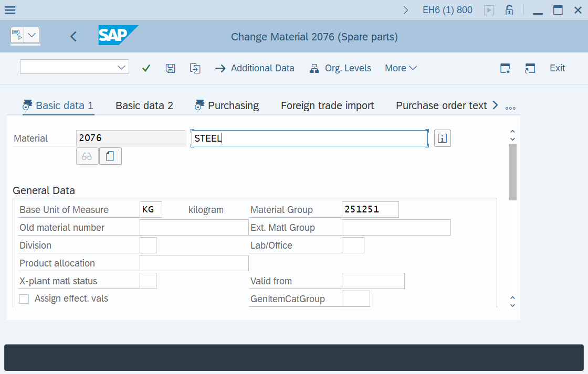The width and height of the screenshot is (588, 374).
Task: Open the hamburger menu at top left
Action: pyautogui.click(x=9, y=10)
